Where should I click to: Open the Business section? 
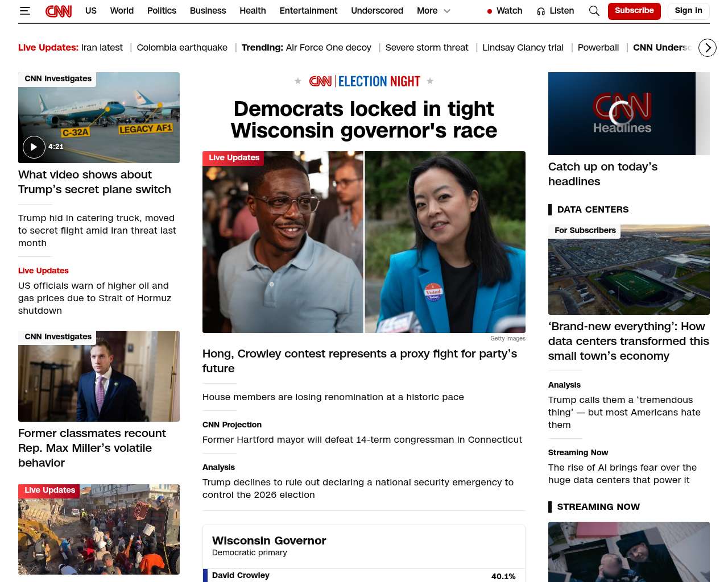point(208,11)
